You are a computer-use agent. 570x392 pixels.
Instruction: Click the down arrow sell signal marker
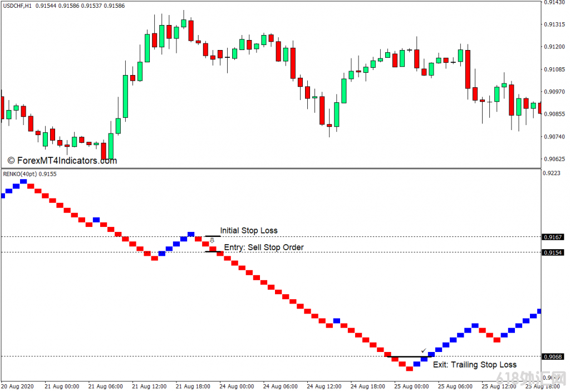(x=212, y=241)
